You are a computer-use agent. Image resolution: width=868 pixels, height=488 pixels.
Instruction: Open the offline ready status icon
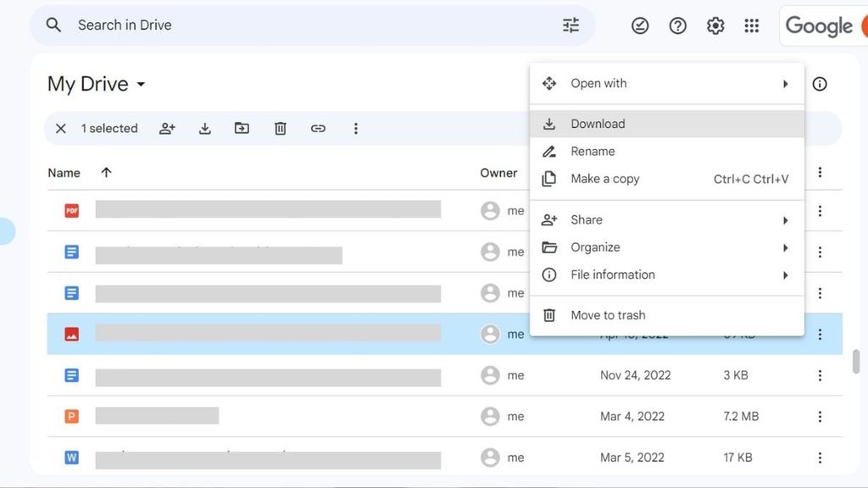click(x=640, y=26)
